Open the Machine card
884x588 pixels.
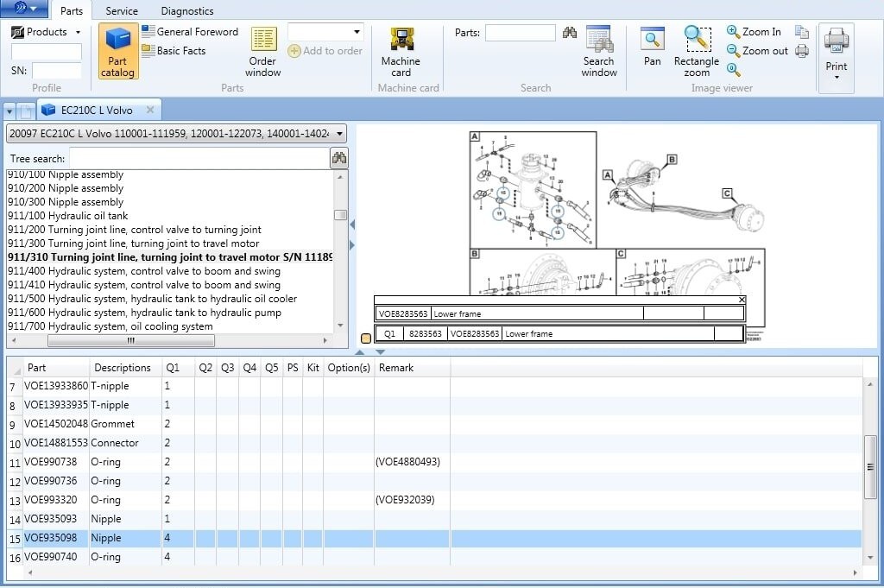(x=401, y=51)
